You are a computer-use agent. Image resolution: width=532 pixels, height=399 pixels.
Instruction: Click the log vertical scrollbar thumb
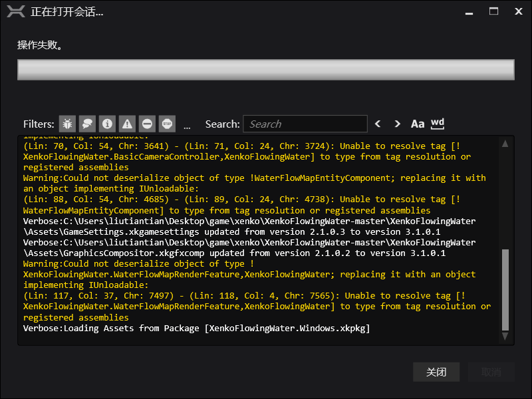tap(505, 290)
